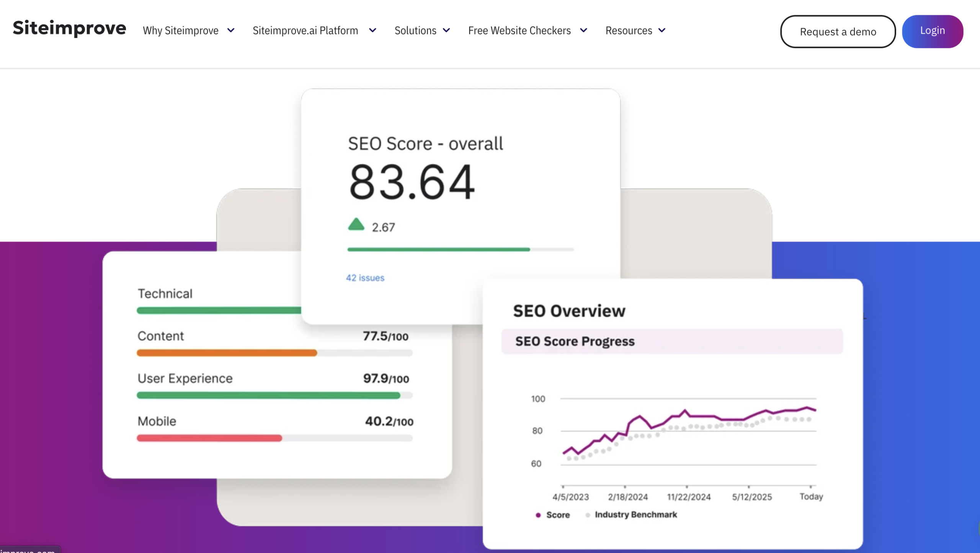The image size is (980, 553).
Task: Click the 2.67 score change value
Action: (383, 227)
